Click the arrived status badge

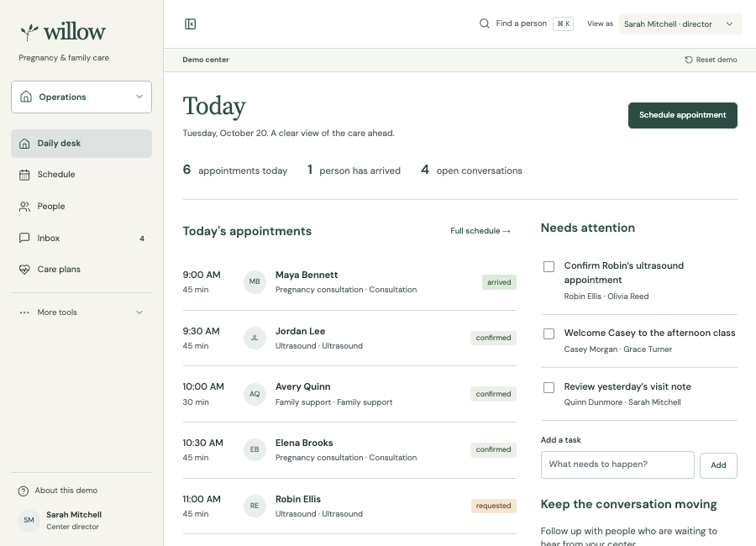pyautogui.click(x=499, y=282)
